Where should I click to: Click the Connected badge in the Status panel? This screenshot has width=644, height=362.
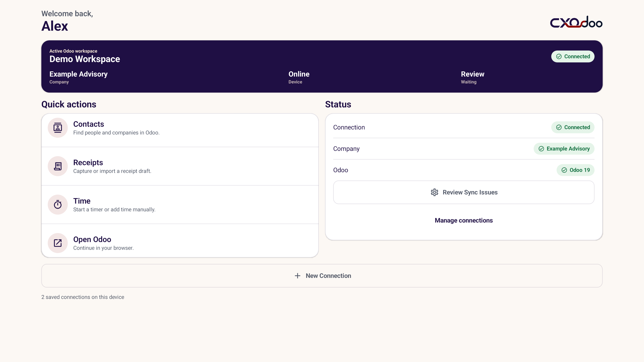point(573,127)
